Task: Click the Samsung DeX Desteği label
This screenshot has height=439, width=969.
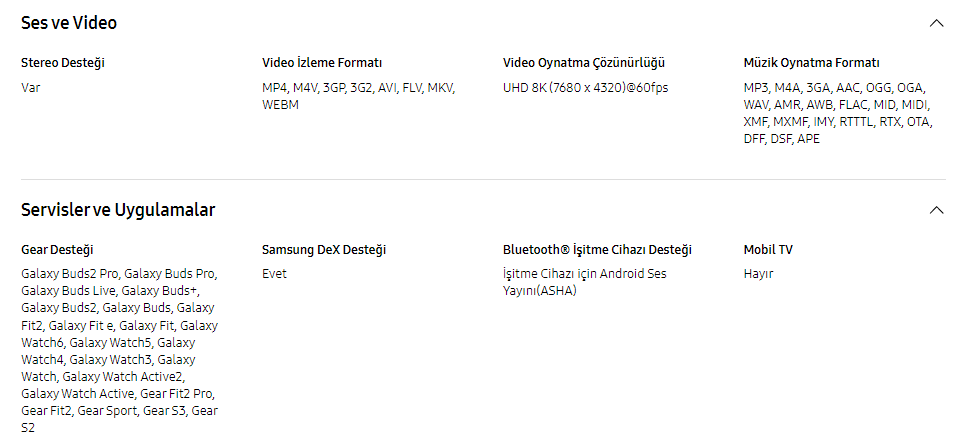Action: pos(324,250)
